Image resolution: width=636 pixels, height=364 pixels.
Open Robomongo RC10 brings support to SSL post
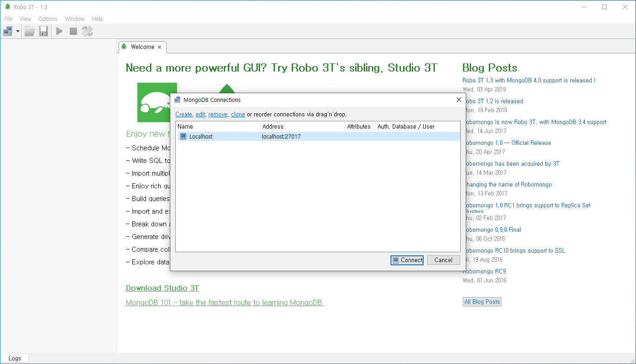coord(515,250)
